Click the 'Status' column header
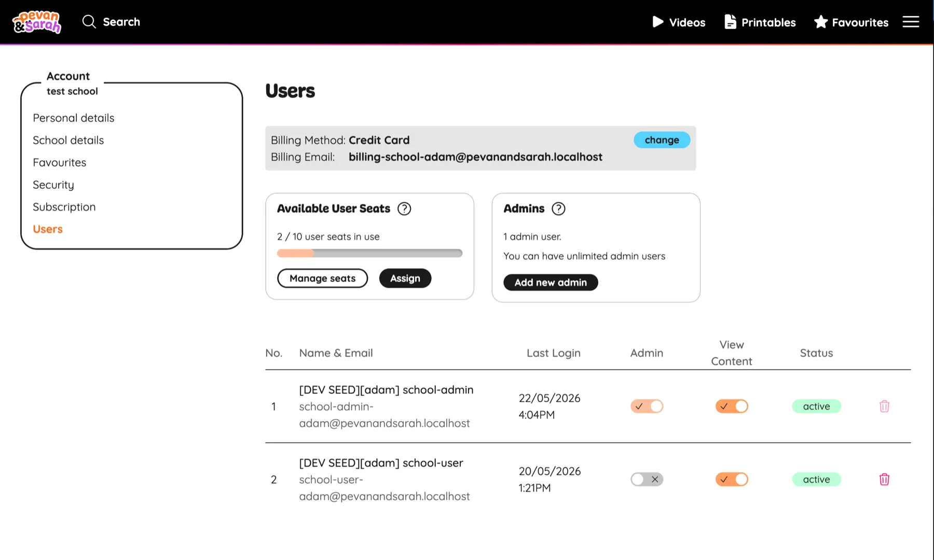Viewport: 934px width, 560px height. 816,353
